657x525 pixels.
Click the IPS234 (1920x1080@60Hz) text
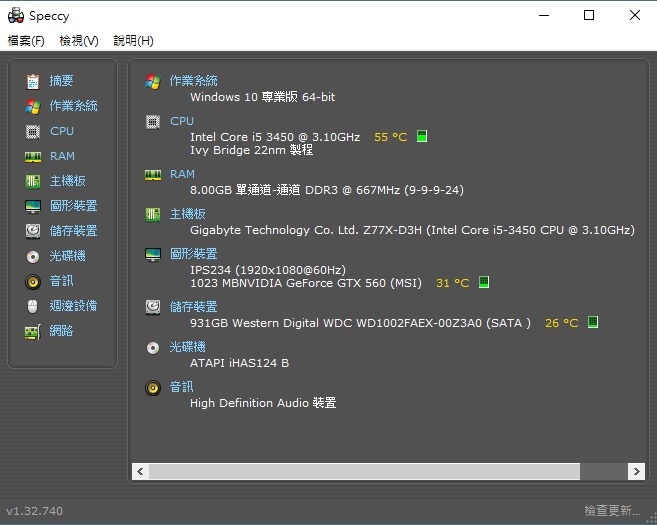[268, 270]
